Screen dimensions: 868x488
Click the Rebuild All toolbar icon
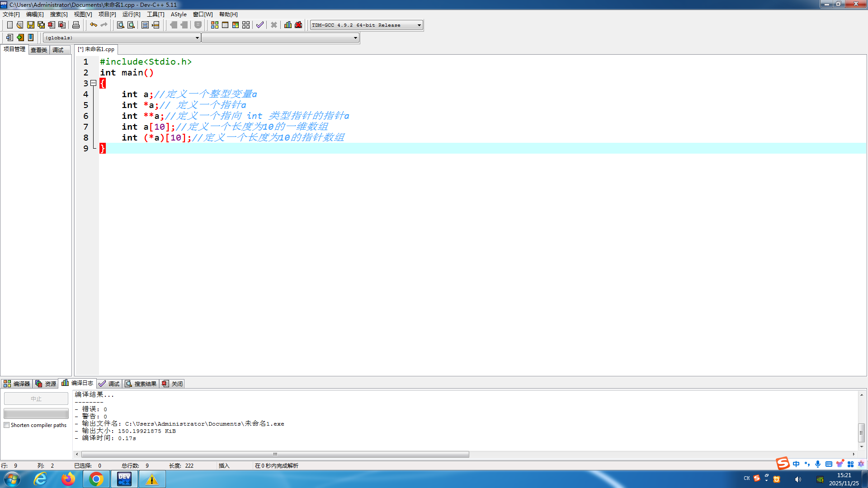245,25
